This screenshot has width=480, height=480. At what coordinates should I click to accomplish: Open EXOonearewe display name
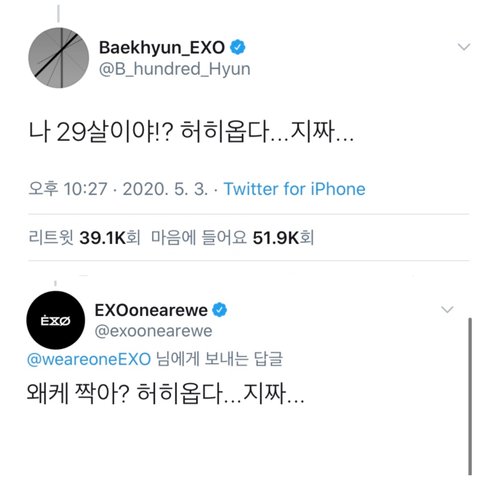point(151,310)
